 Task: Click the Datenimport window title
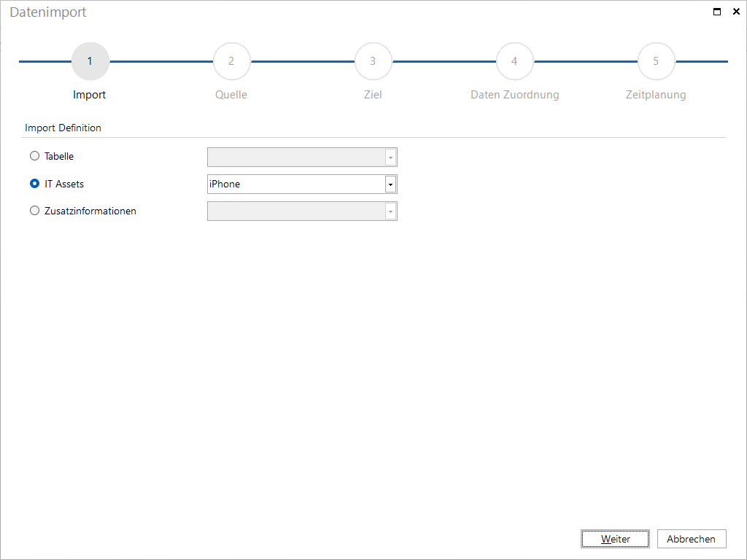[x=48, y=12]
